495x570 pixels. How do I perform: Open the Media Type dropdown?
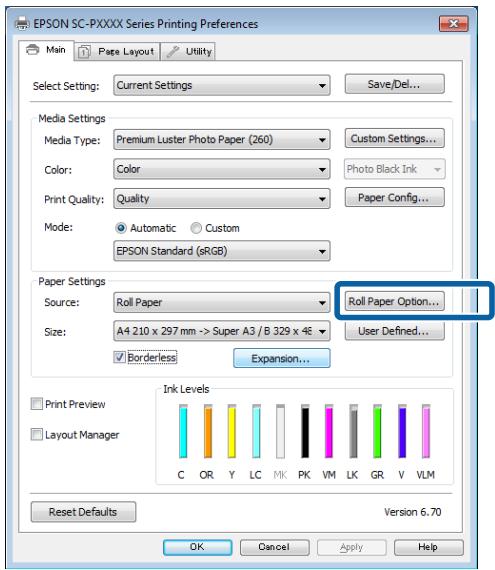pyautogui.click(x=222, y=140)
